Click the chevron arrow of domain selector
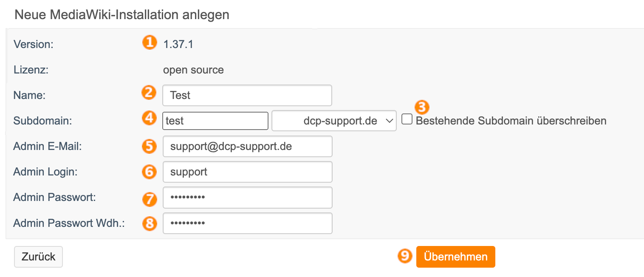The height and width of the screenshot is (277, 644). tap(389, 121)
